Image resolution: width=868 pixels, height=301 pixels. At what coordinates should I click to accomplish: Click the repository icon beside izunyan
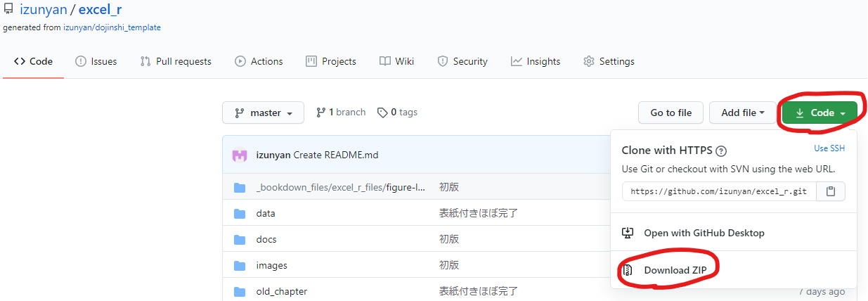(8, 11)
